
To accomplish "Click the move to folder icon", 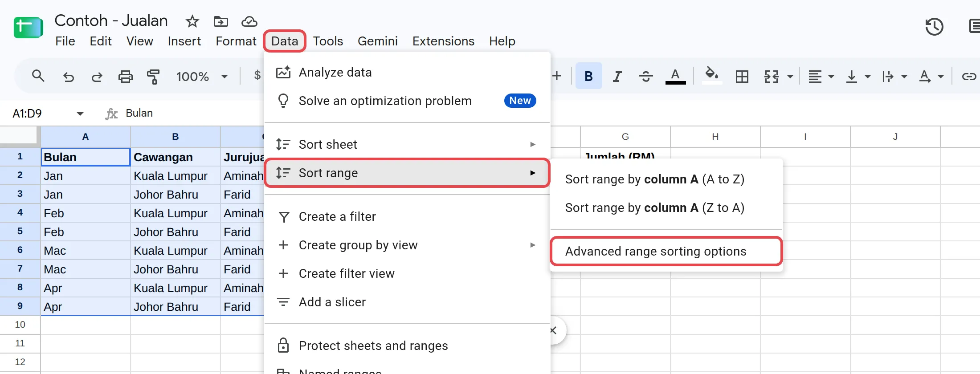I will tap(220, 21).
